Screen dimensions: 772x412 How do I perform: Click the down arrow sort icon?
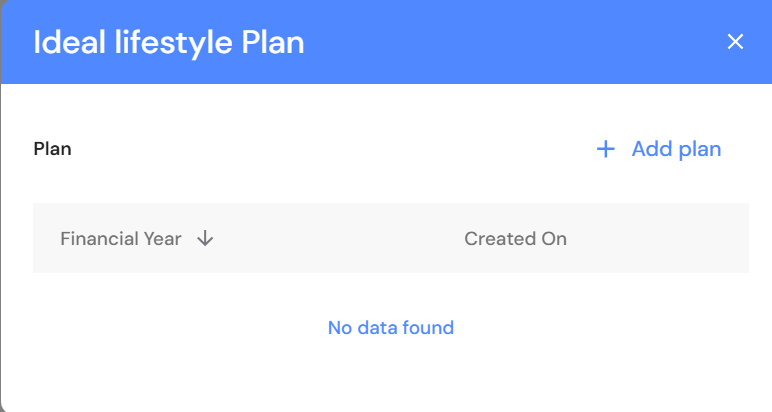[205, 239]
